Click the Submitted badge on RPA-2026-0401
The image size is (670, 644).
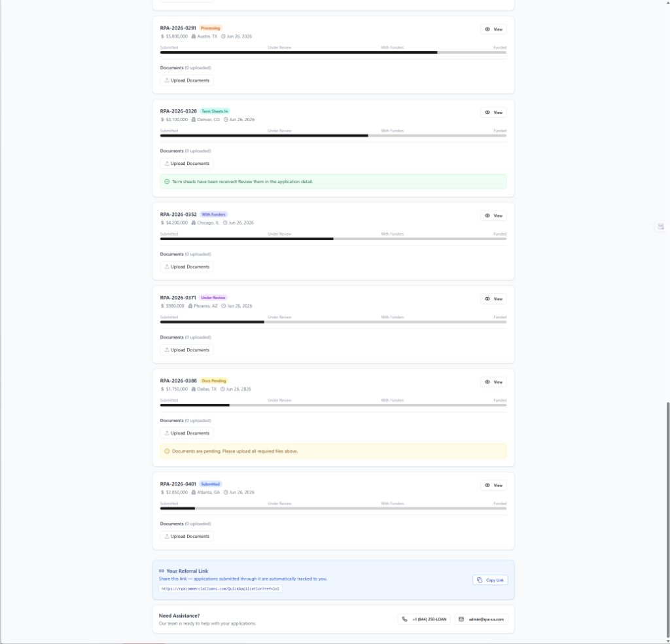210,484
